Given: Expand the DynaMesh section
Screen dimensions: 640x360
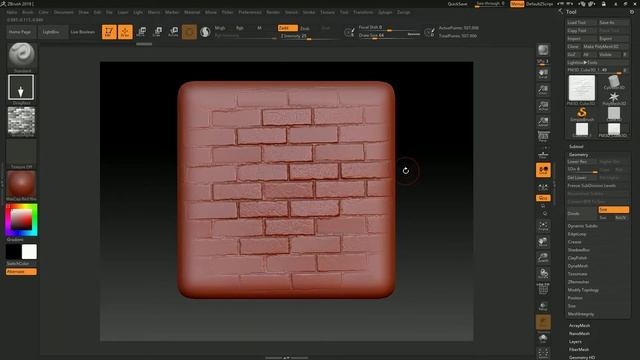Looking at the screenshot, I should [x=578, y=266].
